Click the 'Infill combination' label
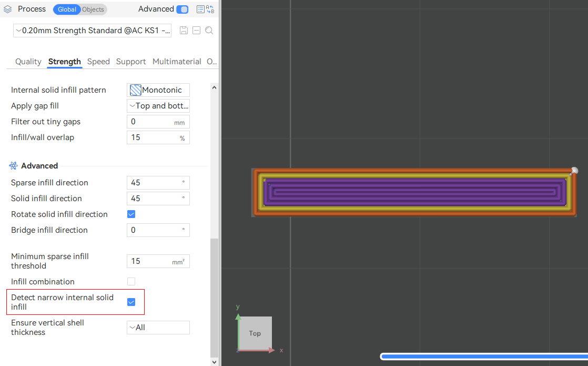Screen dimensions: 588x366 (43, 282)
